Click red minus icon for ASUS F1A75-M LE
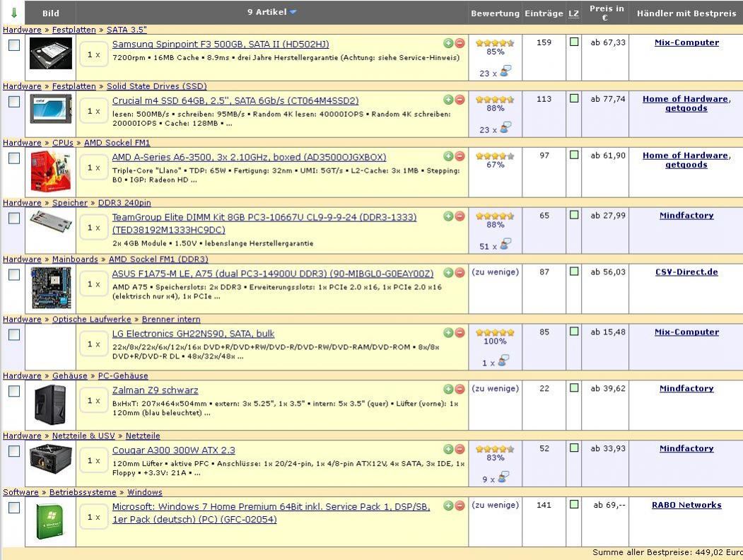The width and height of the screenshot is (743, 560). tap(460, 273)
